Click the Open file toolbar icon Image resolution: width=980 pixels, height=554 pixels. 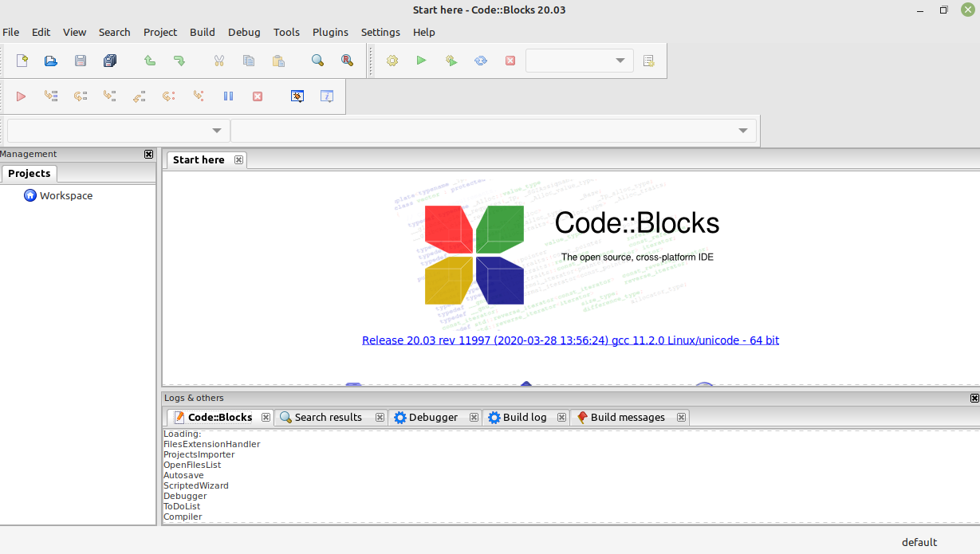50,61
